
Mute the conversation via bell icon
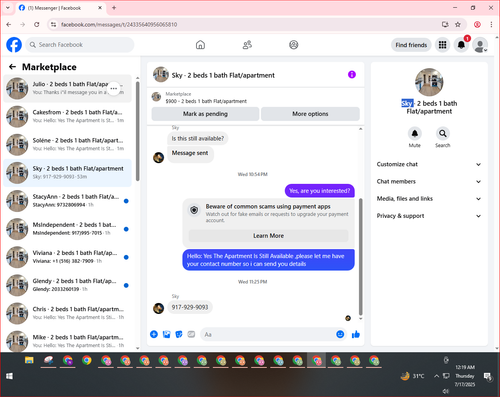[x=415, y=134]
